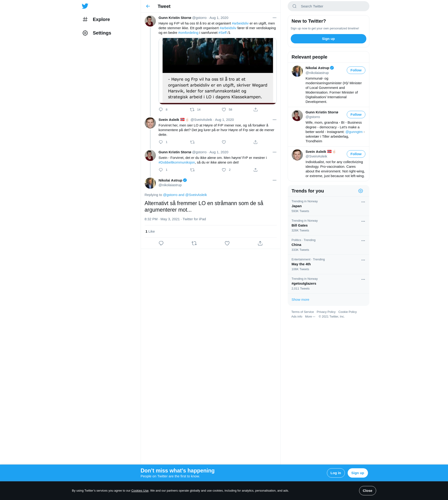The width and height of the screenshot is (448, 500).
Task: Open @gunngtm Instagram mention link
Action: pyautogui.click(x=354, y=132)
